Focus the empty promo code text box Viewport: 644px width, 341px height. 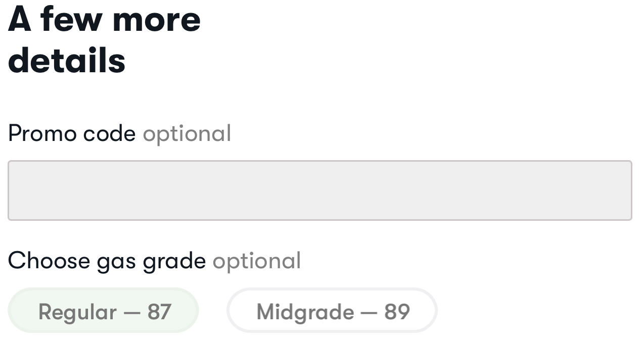[319, 190]
